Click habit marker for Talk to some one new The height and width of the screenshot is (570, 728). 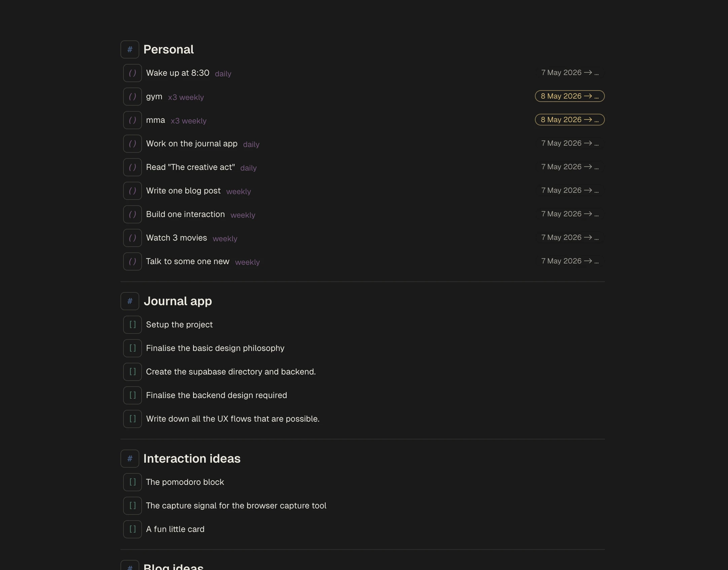pyautogui.click(x=133, y=261)
